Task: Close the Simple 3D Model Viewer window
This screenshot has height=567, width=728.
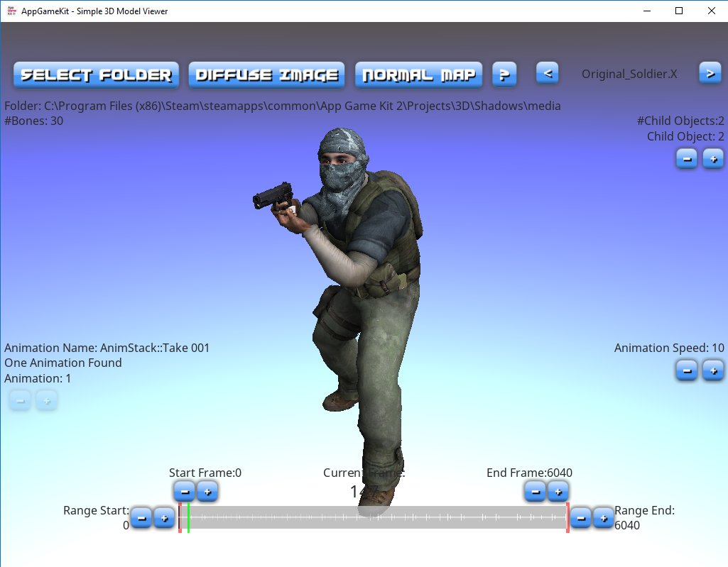Action: point(711,11)
